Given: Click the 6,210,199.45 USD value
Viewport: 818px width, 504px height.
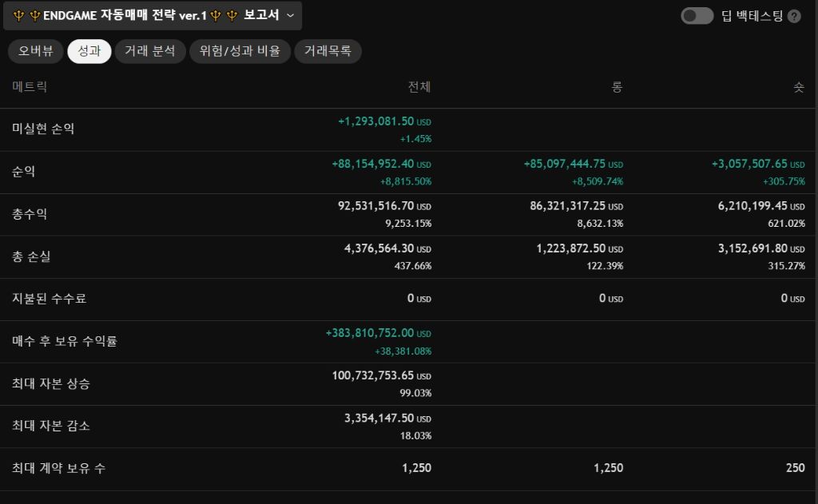Looking at the screenshot, I should point(761,206).
